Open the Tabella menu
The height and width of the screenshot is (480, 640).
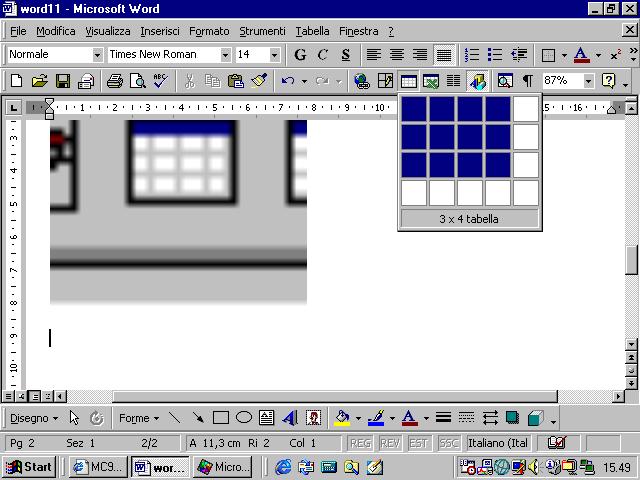[x=312, y=31]
